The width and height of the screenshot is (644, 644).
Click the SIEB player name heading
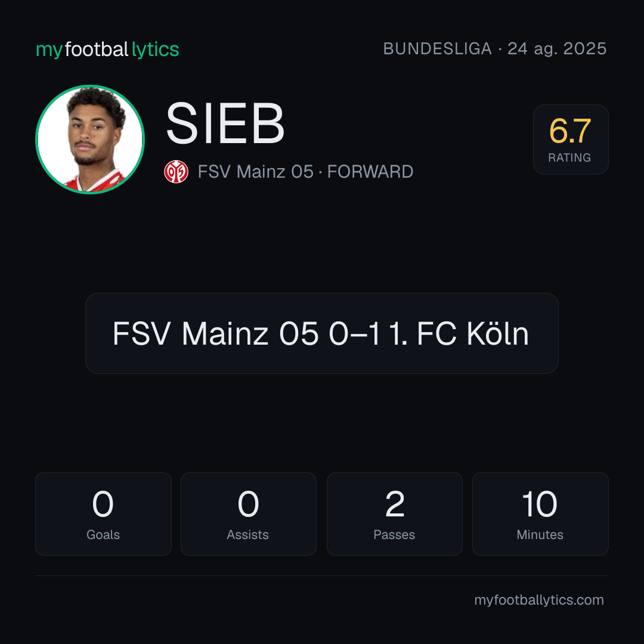pyautogui.click(x=225, y=123)
